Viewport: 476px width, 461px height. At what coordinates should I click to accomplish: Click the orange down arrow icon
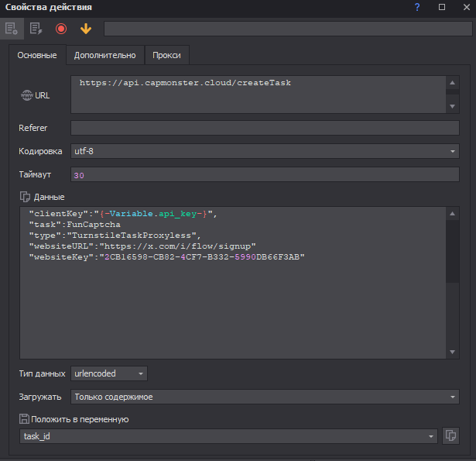tap(85, 29)
